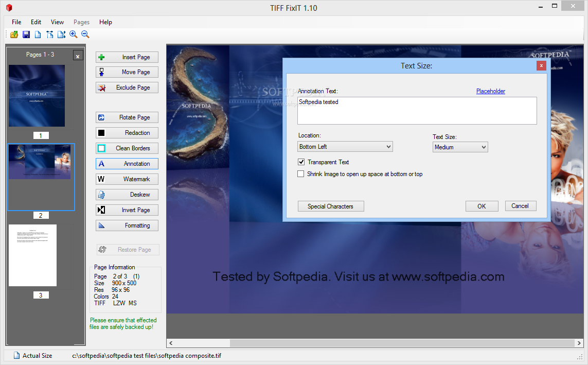Click the Restore Page button
Image resolution: width=588 pixels, height=365 pixels.
[128, 250]
